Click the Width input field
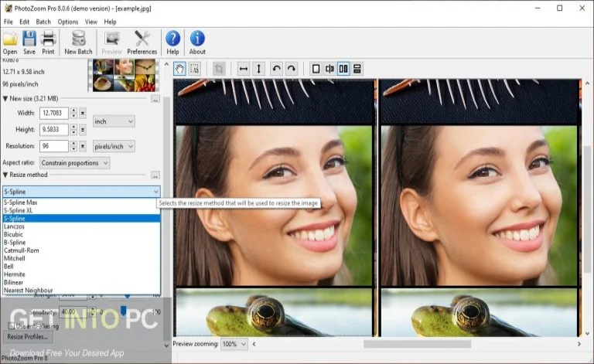 coord(54,113)
